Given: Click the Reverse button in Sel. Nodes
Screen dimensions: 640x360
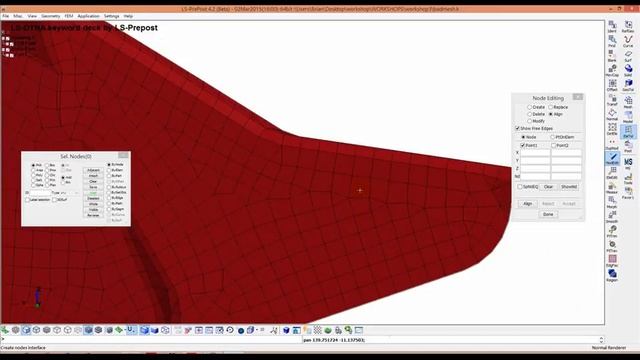Looking at the screenshot, I should (93, 215).
